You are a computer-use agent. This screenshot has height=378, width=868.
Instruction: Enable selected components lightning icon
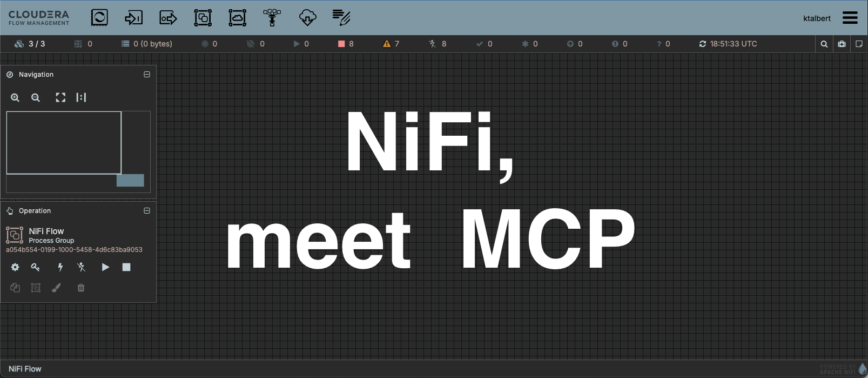(x=60, y=267)
